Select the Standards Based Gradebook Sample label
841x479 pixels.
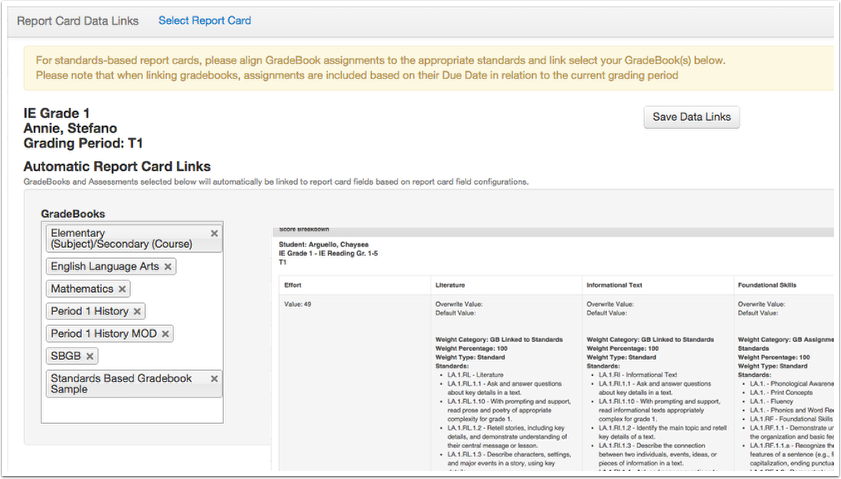(x=121, y=384)
